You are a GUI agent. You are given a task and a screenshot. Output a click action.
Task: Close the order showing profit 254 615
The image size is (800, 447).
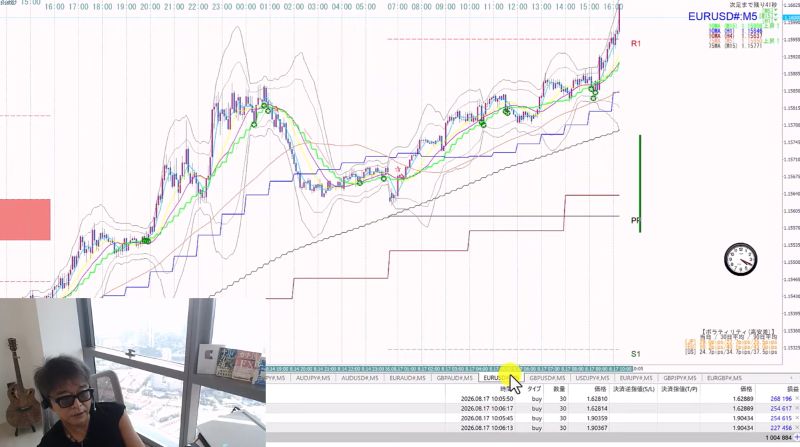(797, 418)
